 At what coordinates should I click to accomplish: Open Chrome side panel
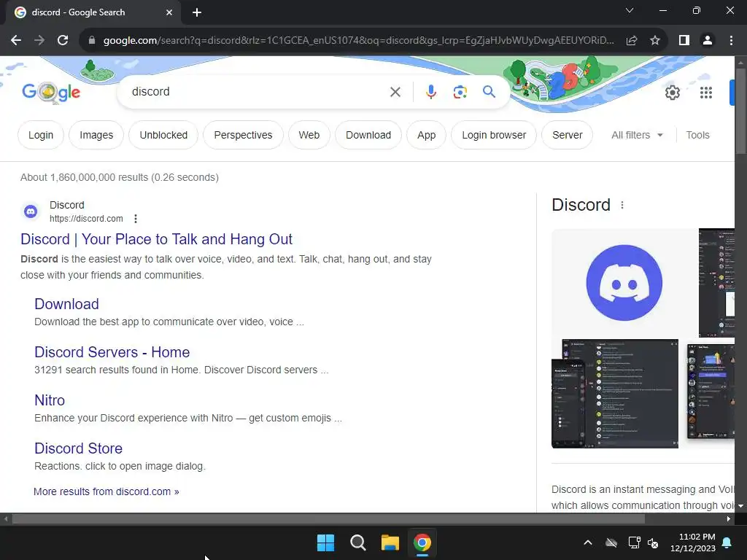pos(684,41)
